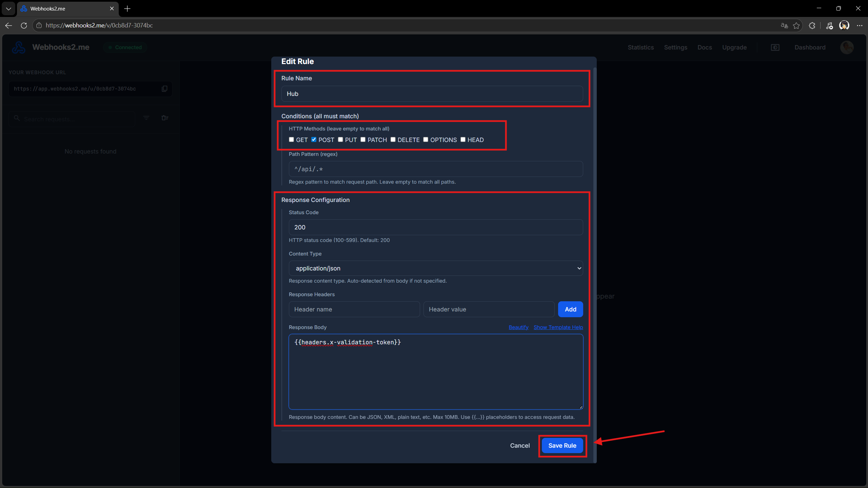
Task: Open browser settings and more menu
Action: pyautogui.click(x=860, y=25)
